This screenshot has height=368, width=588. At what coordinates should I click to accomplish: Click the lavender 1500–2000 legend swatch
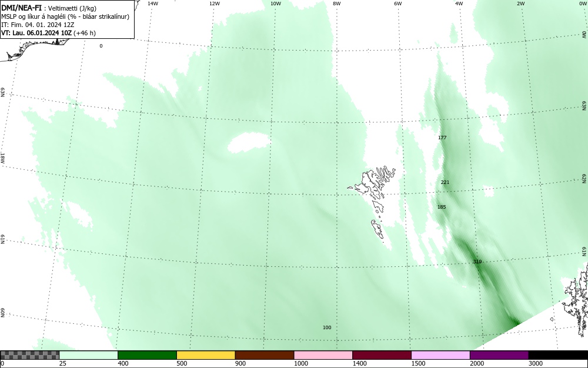coord(440,355)
